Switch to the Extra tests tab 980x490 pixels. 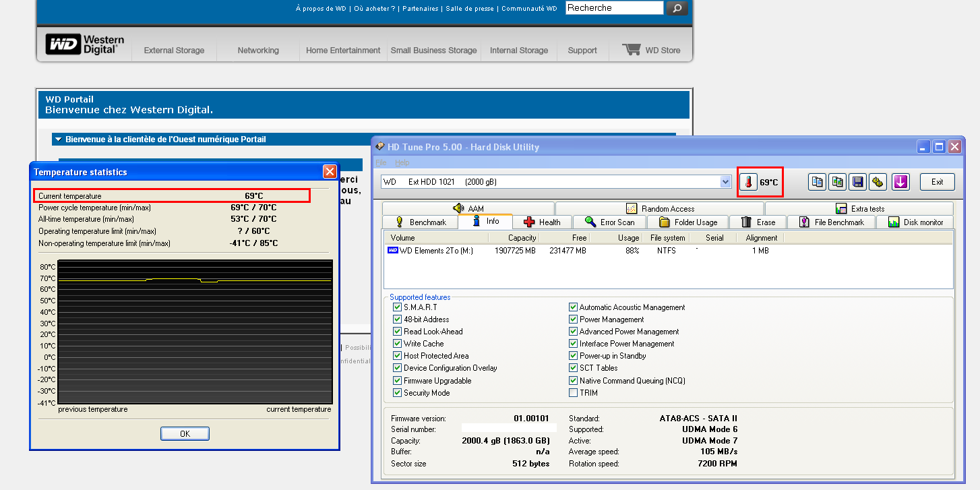tap(859, 208)
